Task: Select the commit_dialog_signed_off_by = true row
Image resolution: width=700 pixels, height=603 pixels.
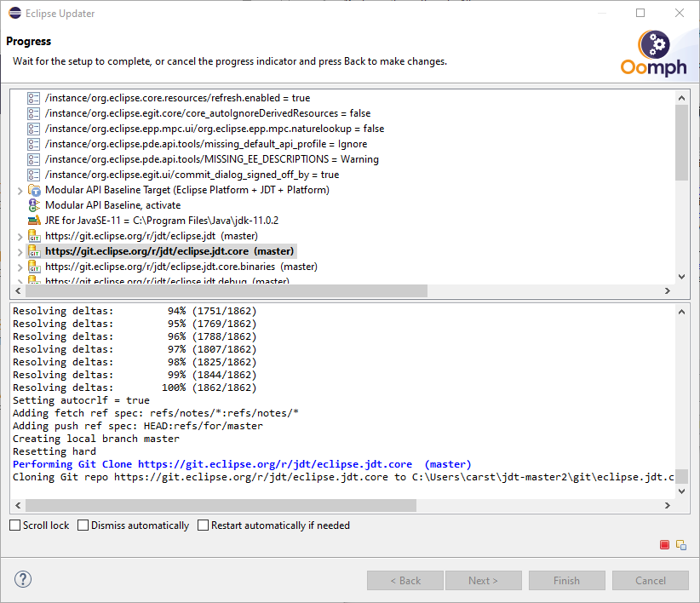Action: click(x=192, y=175)
